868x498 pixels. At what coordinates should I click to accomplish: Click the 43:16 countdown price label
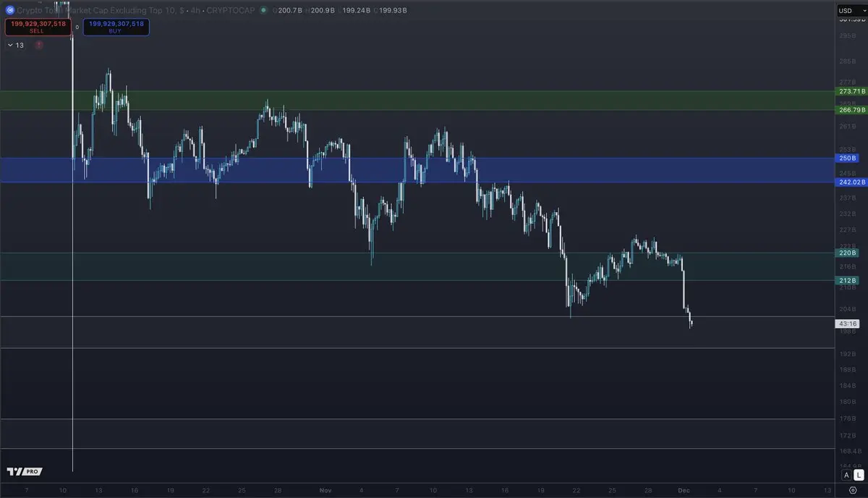(848, 324)
